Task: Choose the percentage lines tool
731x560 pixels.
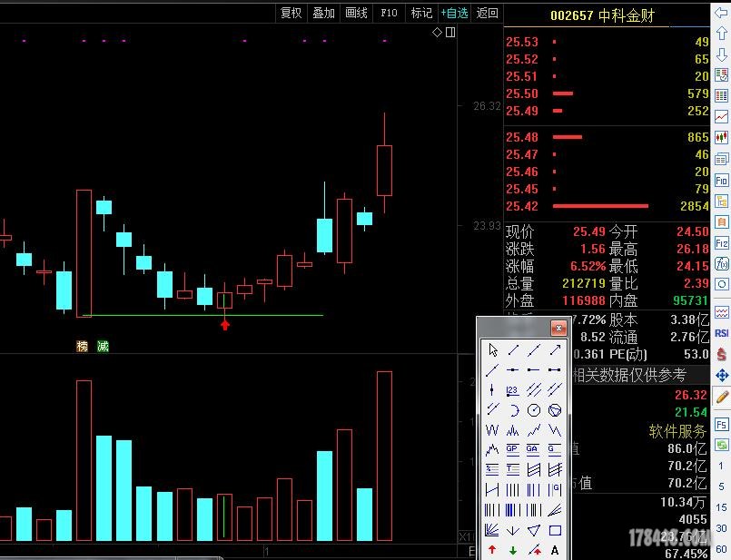Action: click(x=492, y=469)
